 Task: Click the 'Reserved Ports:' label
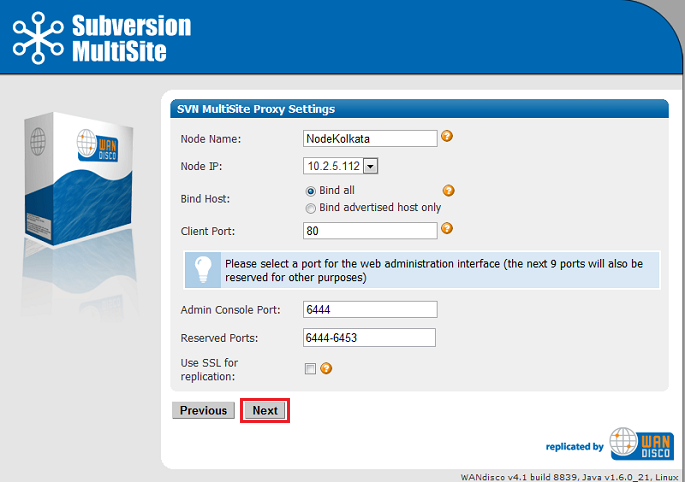point(219,338)
